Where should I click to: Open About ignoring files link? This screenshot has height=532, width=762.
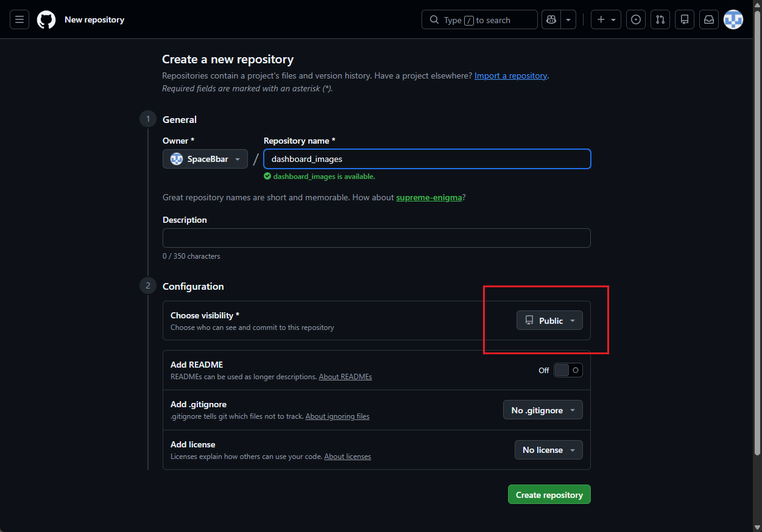[337, 416]
